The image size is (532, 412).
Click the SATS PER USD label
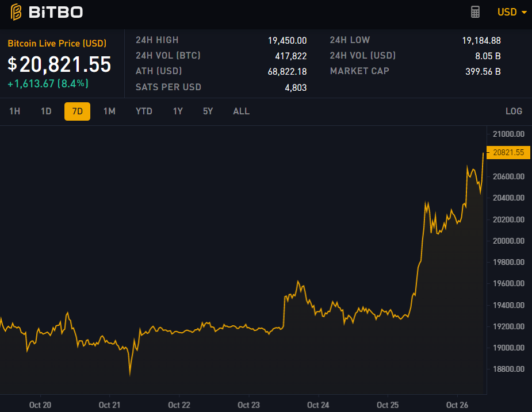click(x=169, y=87)
